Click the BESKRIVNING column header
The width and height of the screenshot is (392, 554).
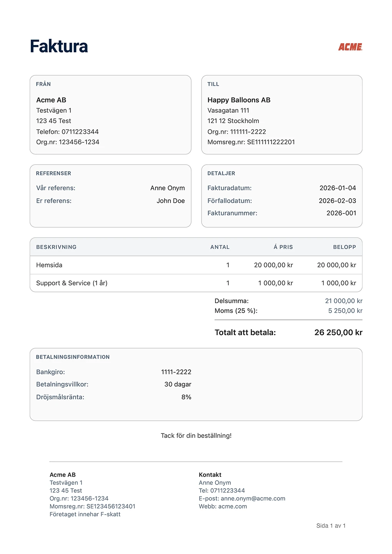(55, 247)
